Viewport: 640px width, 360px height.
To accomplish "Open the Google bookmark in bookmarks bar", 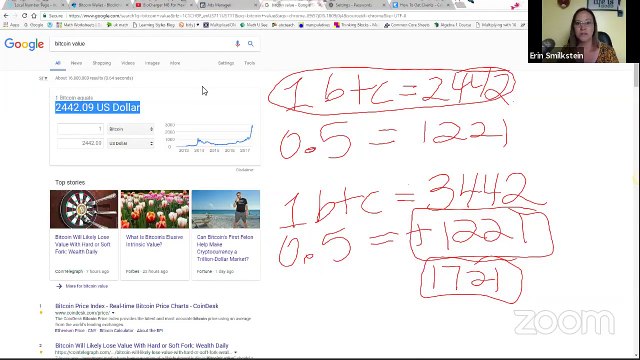I will (33, 25).
